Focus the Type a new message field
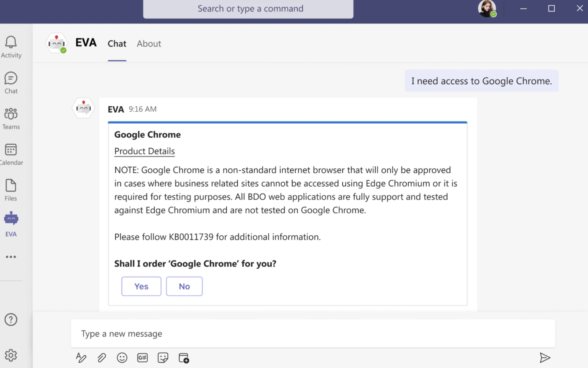 (313, 333)
